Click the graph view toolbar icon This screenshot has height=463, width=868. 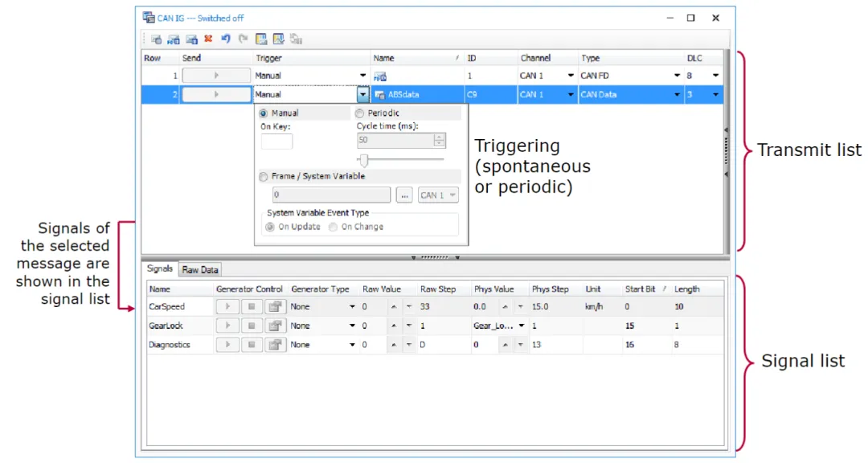[x=278, y=39]
